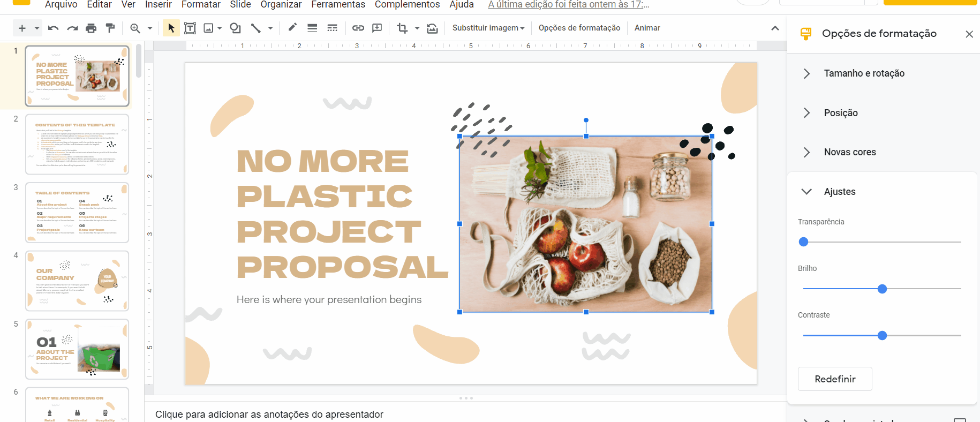Click the Brilho slider handle
This screenshot has width=980, height=422.
tap(883, 289)
